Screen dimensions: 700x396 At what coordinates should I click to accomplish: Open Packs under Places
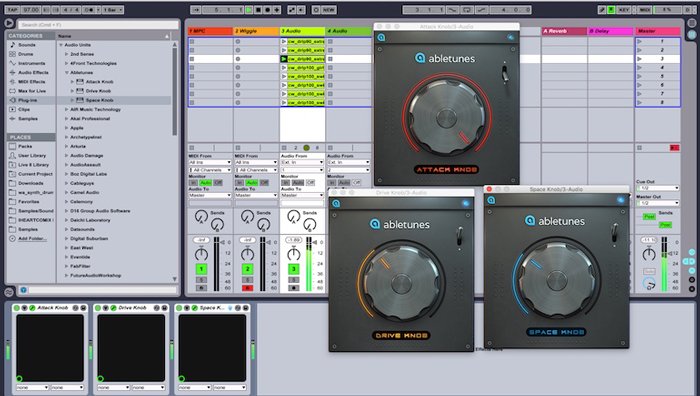[x=25, y=146]
